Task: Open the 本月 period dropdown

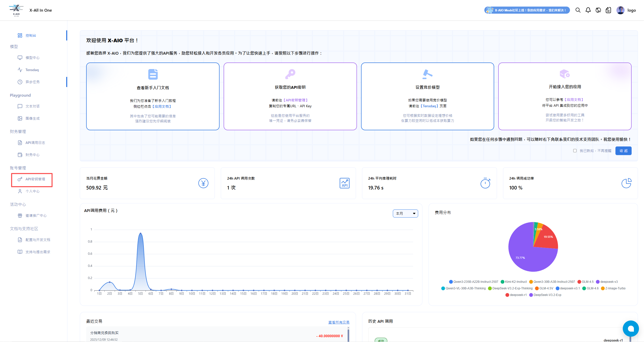Action: pos(405,213)
